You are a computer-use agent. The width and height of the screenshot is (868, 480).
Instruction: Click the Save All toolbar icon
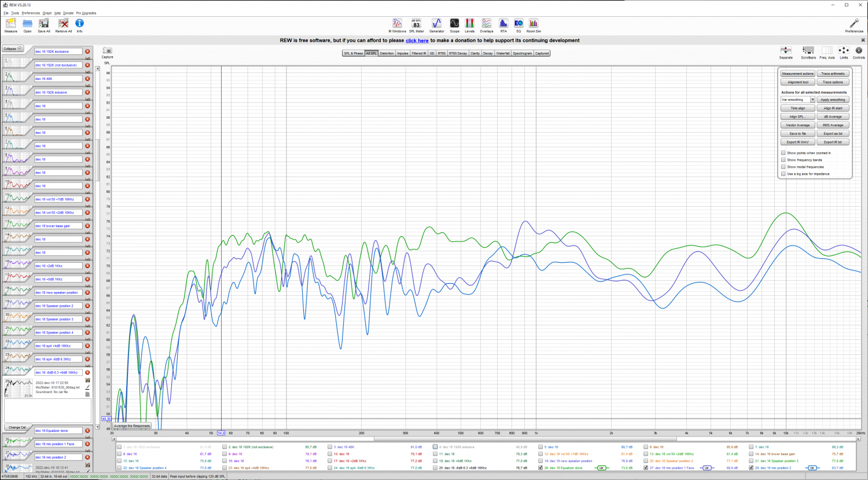pyautogui.click(x=44, y=23)
